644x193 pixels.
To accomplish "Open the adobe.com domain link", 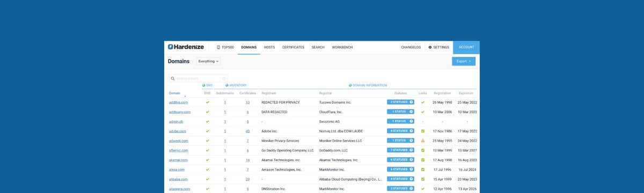I will click(177, 131).
